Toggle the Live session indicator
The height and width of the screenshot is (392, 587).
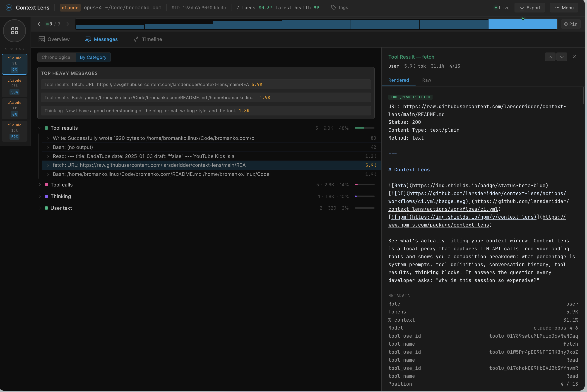tap(502, 7)
